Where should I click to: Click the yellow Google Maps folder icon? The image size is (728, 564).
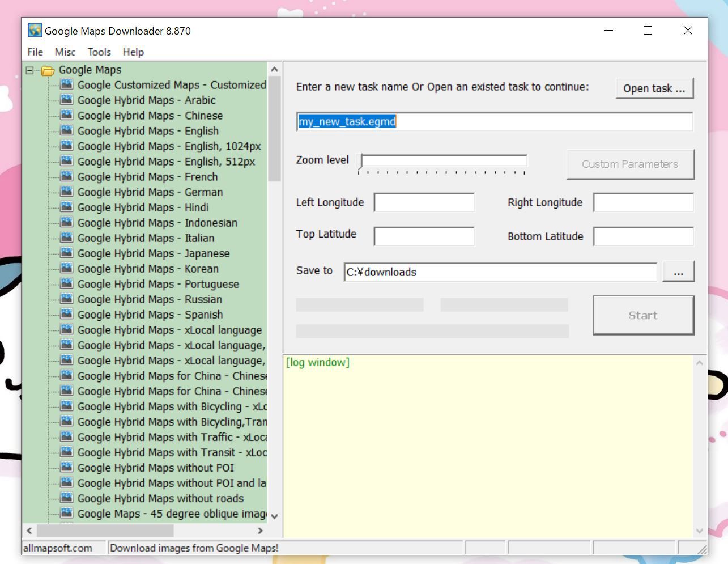(x=48, y=70)
